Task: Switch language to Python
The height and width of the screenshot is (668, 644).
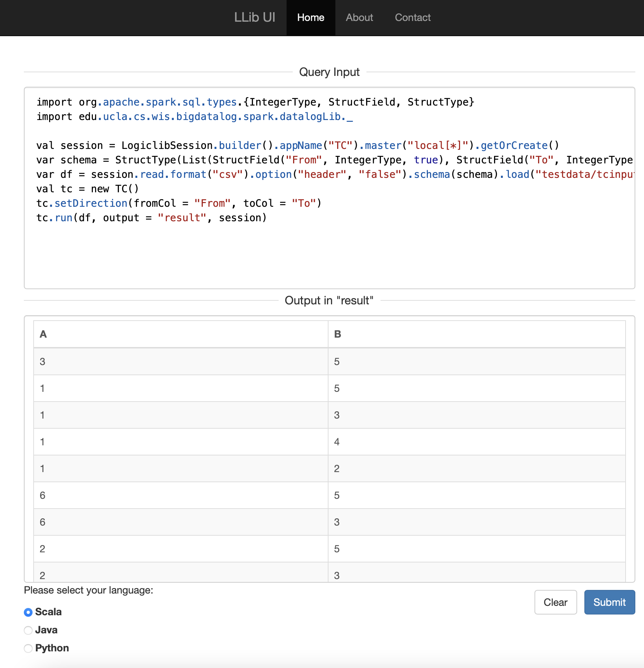Action: click(28, 648)
